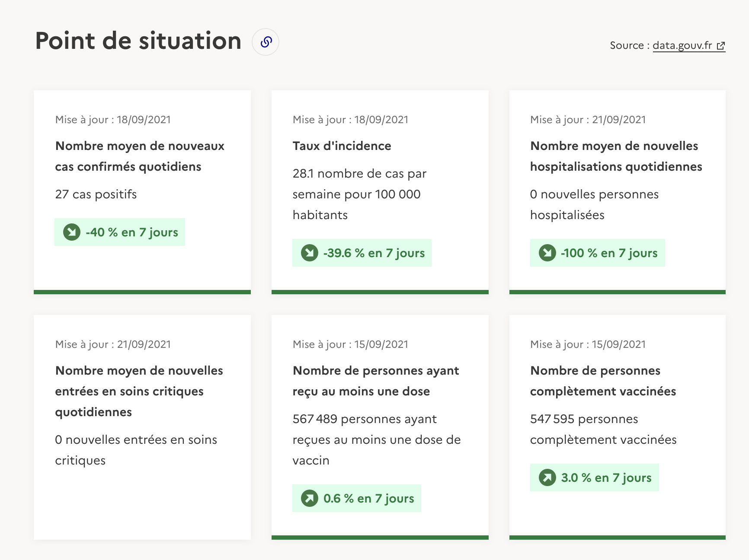Click the 'Nombre moyen de nouvelles hospitalisations quotidiennes' title
Screen dimensions: 749x560
616,156
